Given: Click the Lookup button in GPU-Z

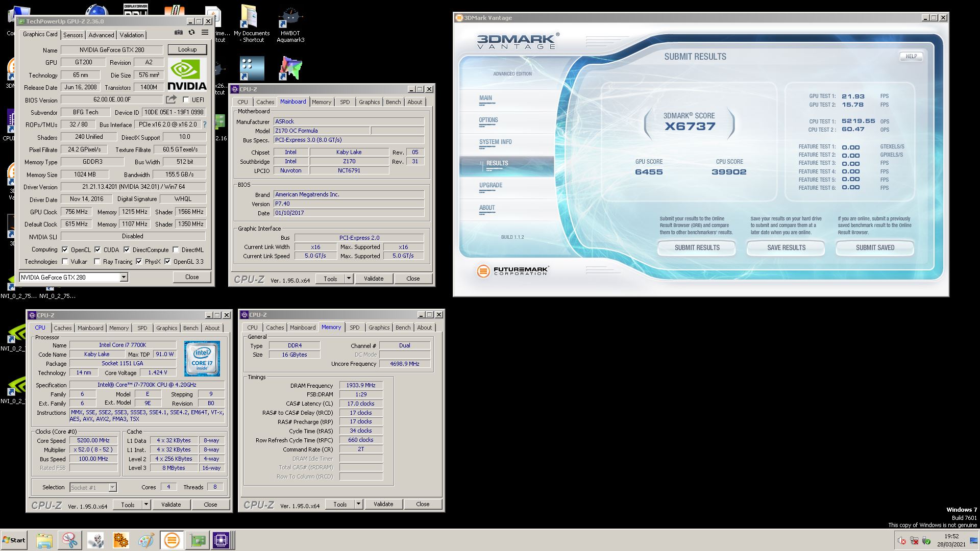Looking at the screenshot, I should [187, 49].
